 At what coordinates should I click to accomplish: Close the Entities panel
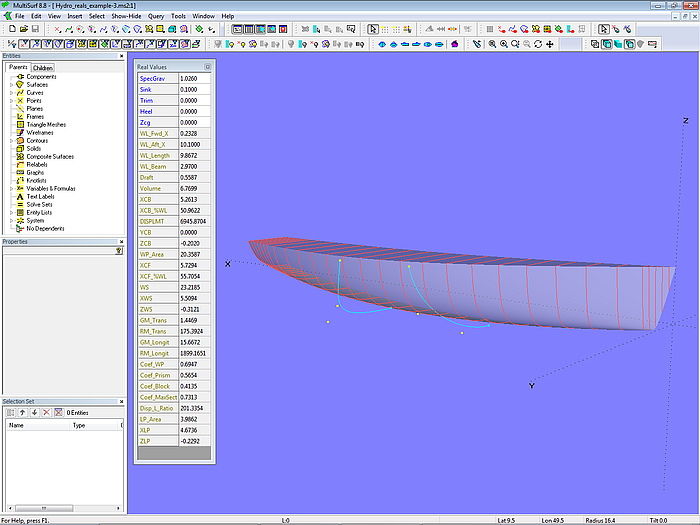tap(123, 56)
